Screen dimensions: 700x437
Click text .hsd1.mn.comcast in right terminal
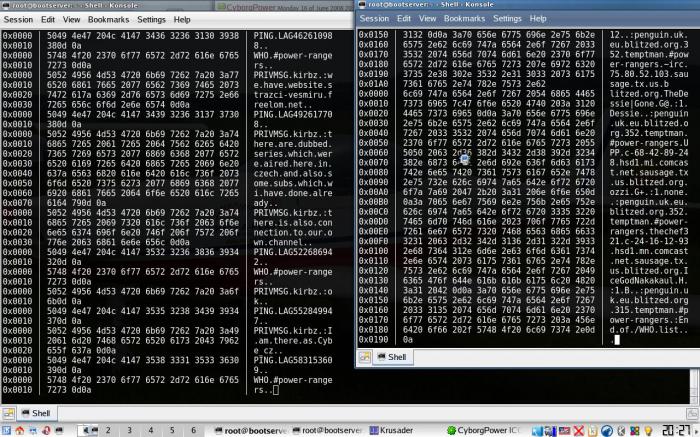(x=649, y=251)
